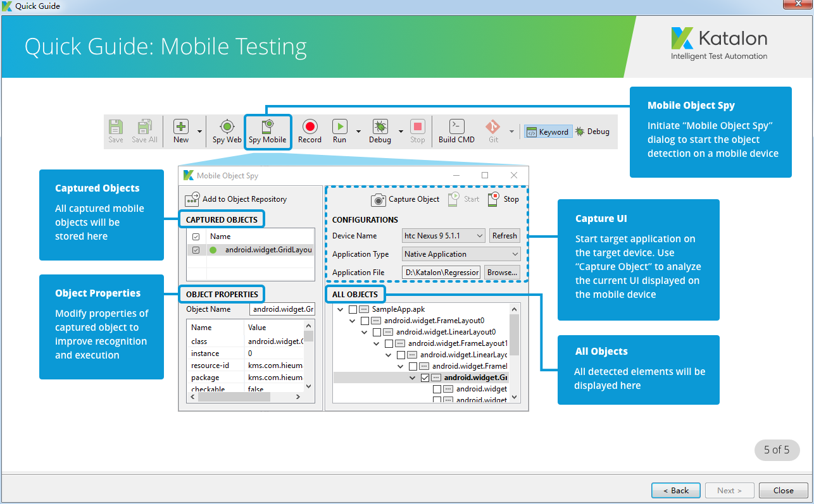Click the Katalon logo in the header
Viewport: 814px width, 504px height.
pyautogui.click(x=719, y=44)
